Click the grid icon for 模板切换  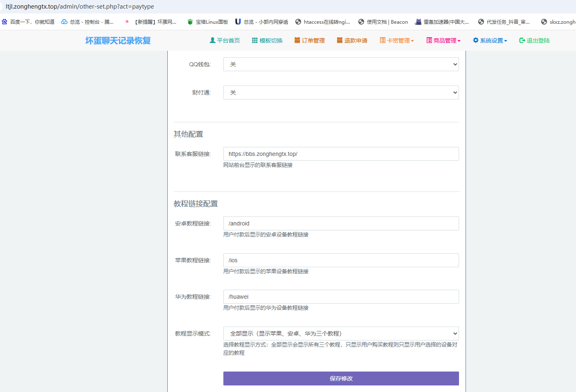[254, 41]
